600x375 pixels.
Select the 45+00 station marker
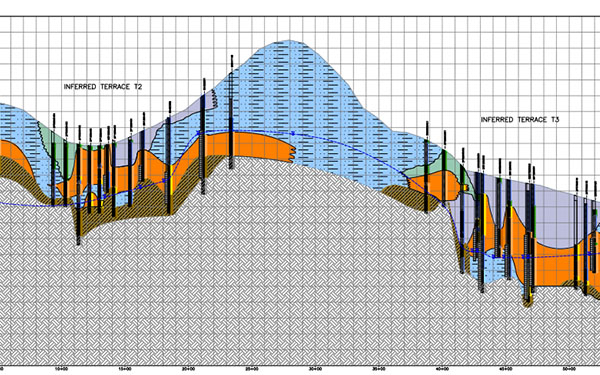[505, 369]
